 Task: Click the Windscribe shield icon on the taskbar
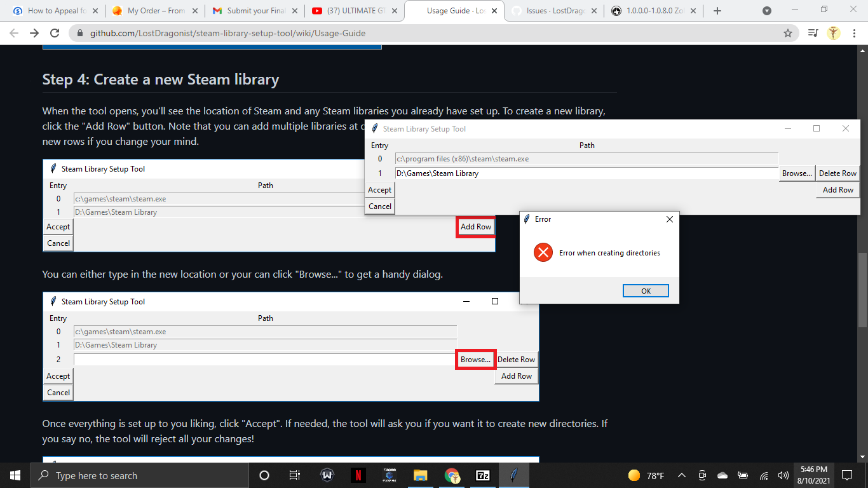tap(327, 475)
